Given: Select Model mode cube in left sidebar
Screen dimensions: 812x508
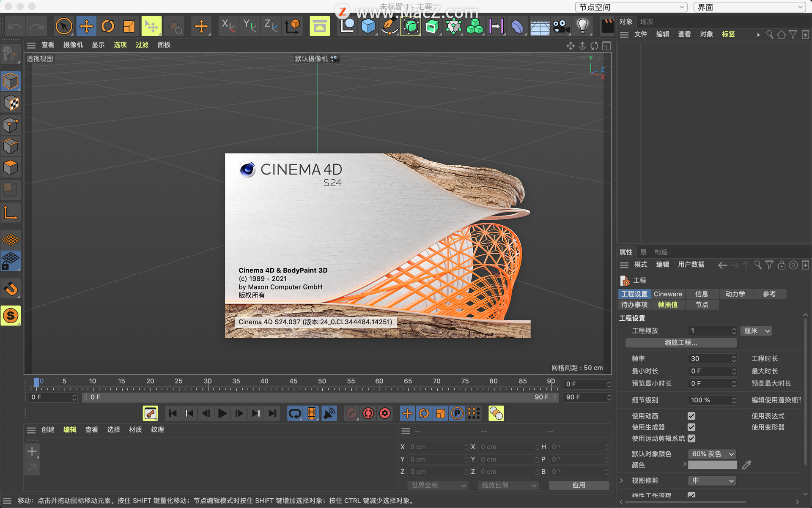Looking at the screenshot, I should pyautogui.click(x=11, y=81).
